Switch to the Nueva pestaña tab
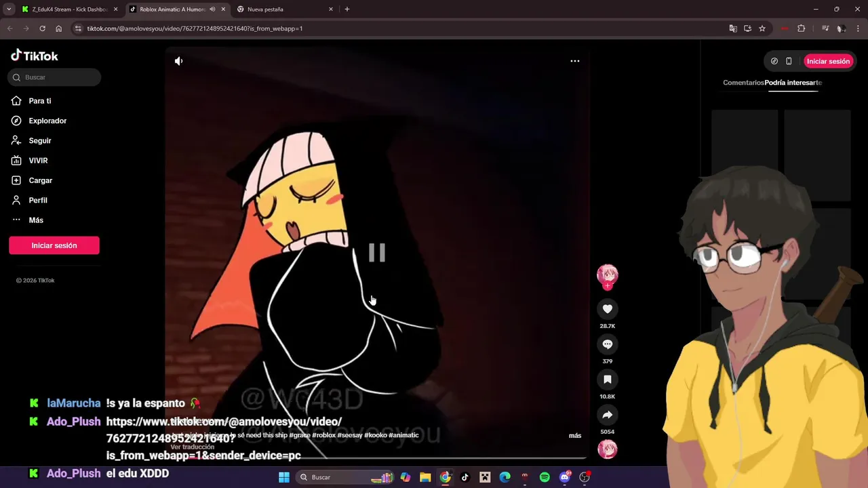The width and height of the screenshot is (868, 488). pos(285,9)
